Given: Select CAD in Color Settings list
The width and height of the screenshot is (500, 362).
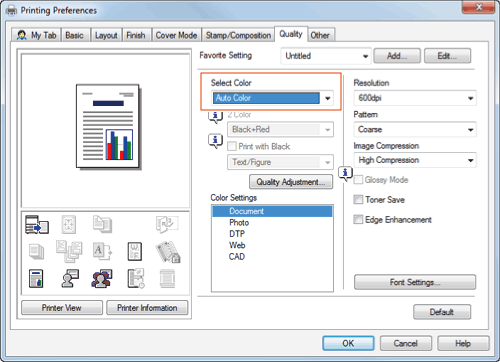Looking at the screenshot, I should click(x=272, y=256).
